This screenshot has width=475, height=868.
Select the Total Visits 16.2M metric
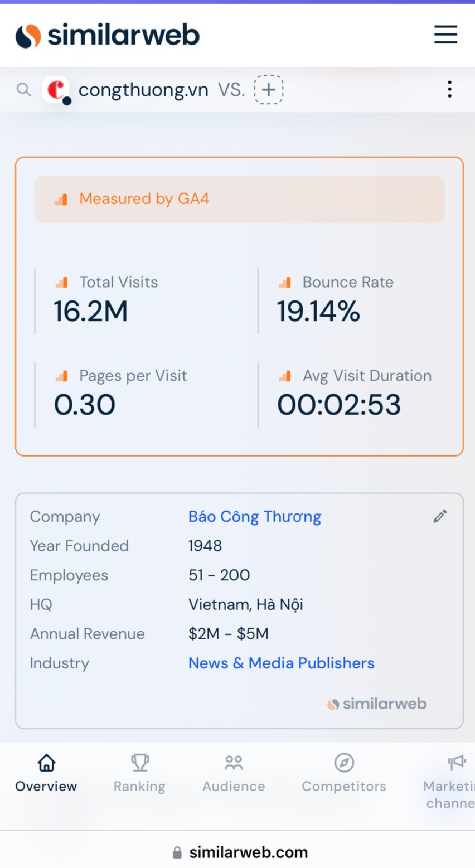91,311
